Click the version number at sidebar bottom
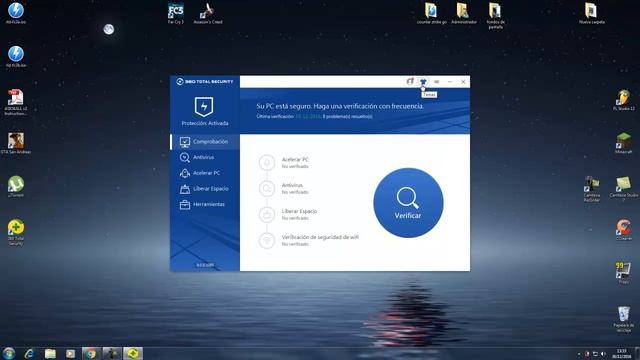Image resolution: width=640 pixels, height=360 pixels. pyautogui.click(x=205, y=265)
